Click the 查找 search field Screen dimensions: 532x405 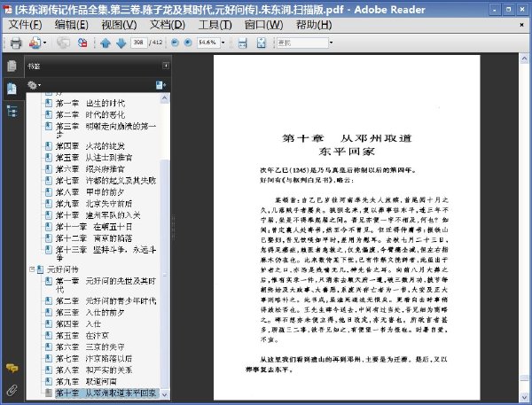[302, 43]
